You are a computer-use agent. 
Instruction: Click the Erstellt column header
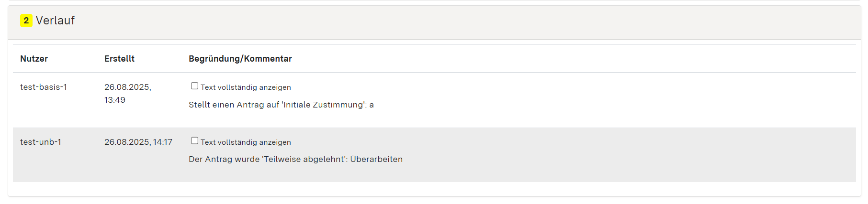[119, 59]
